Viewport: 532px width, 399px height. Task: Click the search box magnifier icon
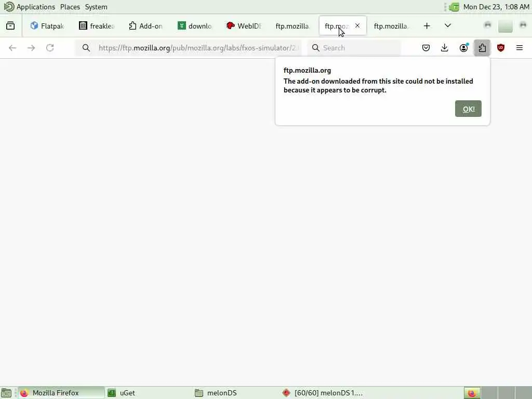click(315, 48)
